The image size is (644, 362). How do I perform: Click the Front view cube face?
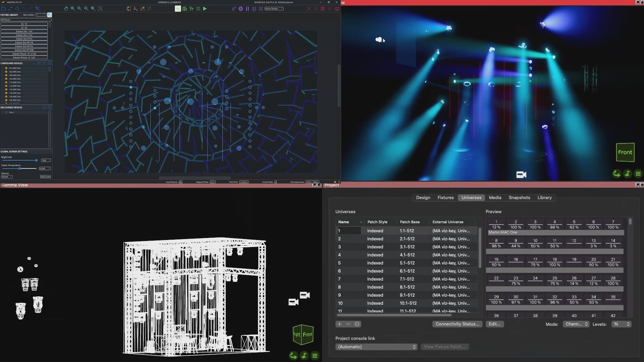625,152
